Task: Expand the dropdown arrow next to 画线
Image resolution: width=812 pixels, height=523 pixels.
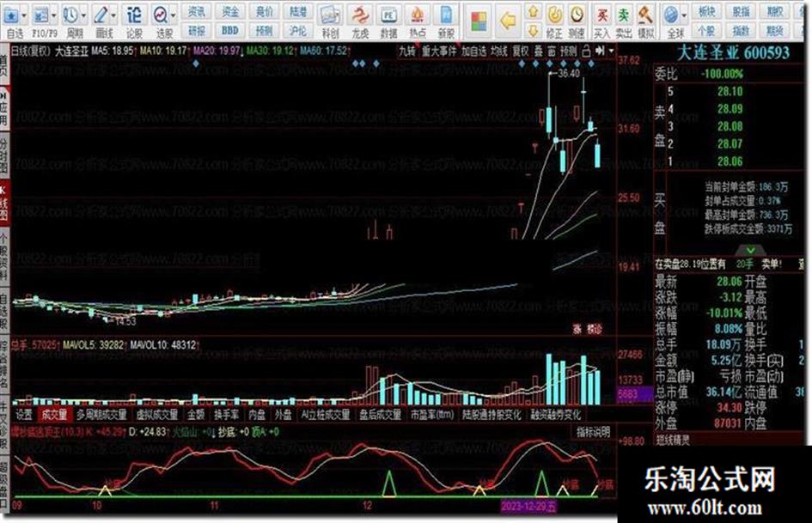Action: 113,16
